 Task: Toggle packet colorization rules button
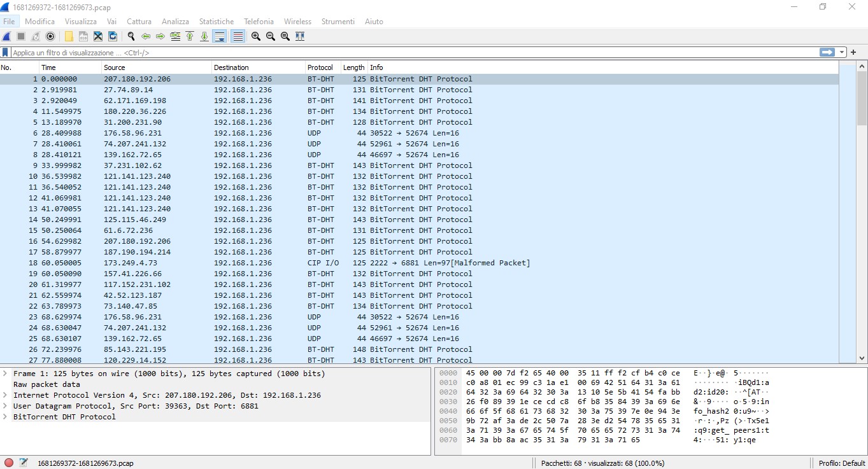tap(238, 36)
